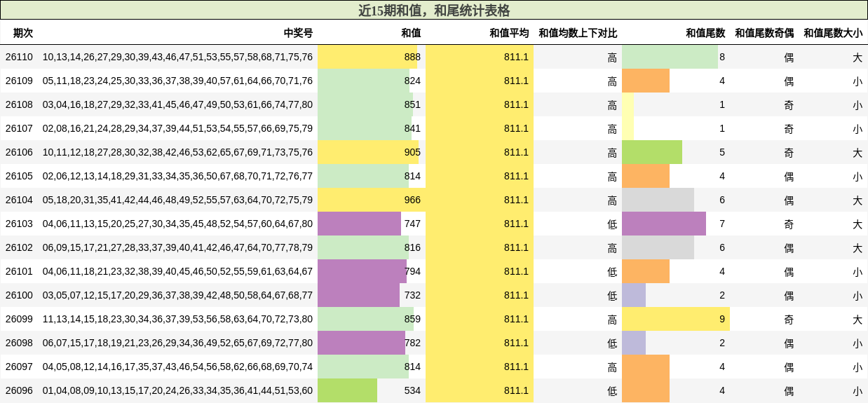The width and height of the screenshot is (868, 403).
Task: Select winning numbers starting 03,05,07,12,15
Action: [177, 295]
